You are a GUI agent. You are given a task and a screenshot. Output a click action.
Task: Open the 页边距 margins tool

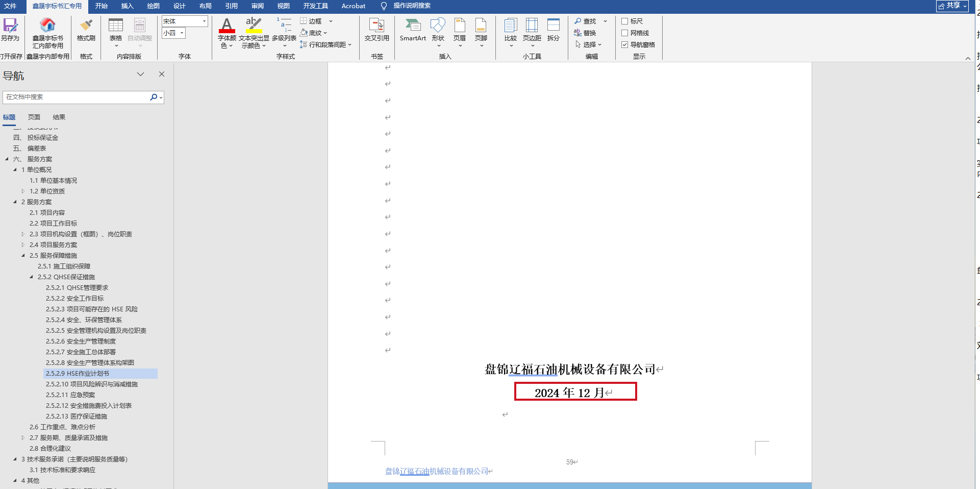click(x=532, y=33)
